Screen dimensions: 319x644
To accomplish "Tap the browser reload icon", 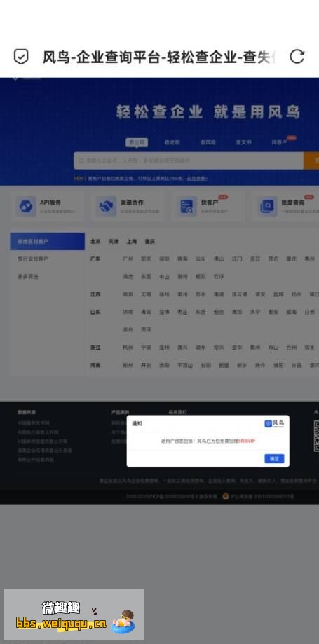I will [297, 57].
